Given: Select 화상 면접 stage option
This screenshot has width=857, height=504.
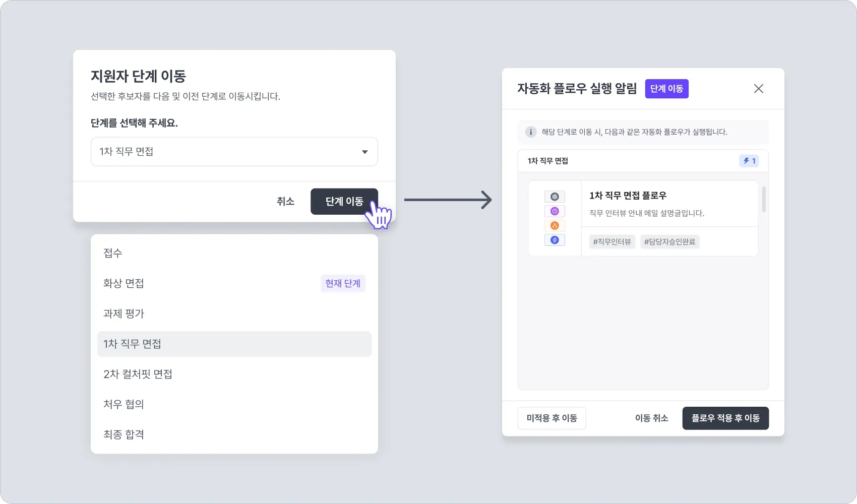Looking at the screenshot, I should point(124,283).
